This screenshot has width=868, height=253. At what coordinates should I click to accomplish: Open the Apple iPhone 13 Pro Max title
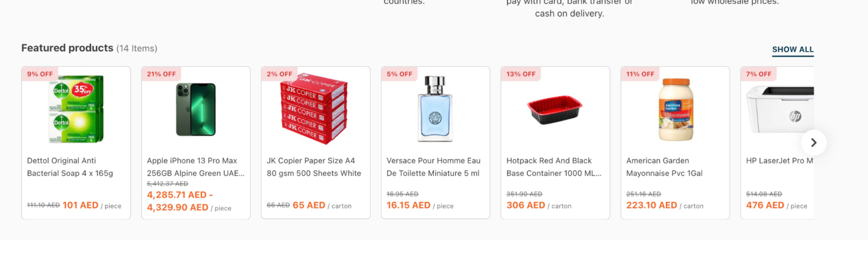tap(195, 167)
